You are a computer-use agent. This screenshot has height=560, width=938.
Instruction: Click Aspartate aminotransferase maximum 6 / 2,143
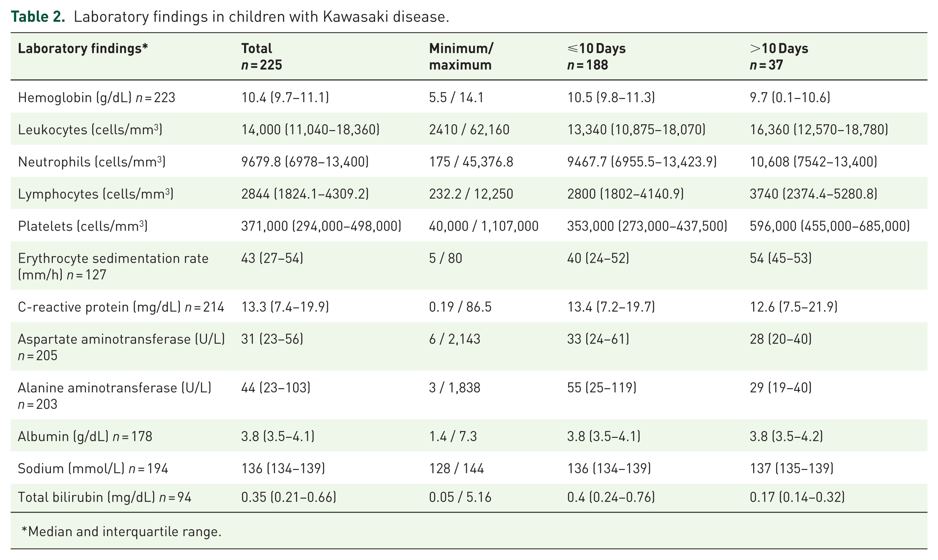coord(455,339)
